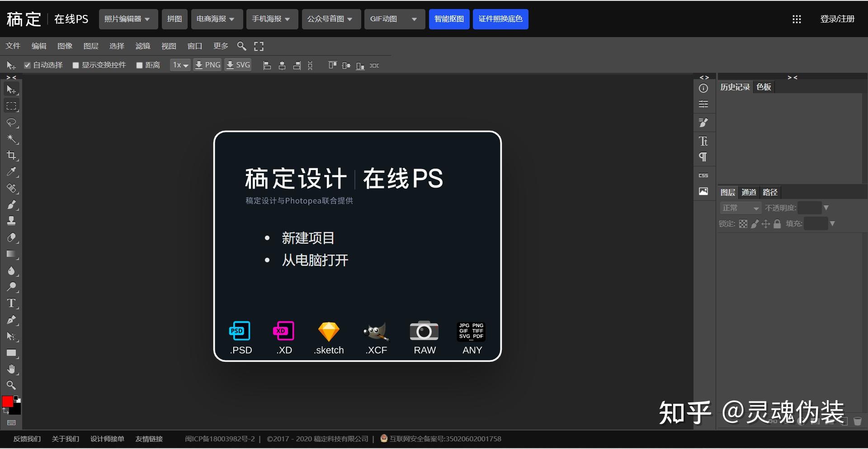Open the 电商海报 dropdown
The image size is (868, 449).
point(217,19)
